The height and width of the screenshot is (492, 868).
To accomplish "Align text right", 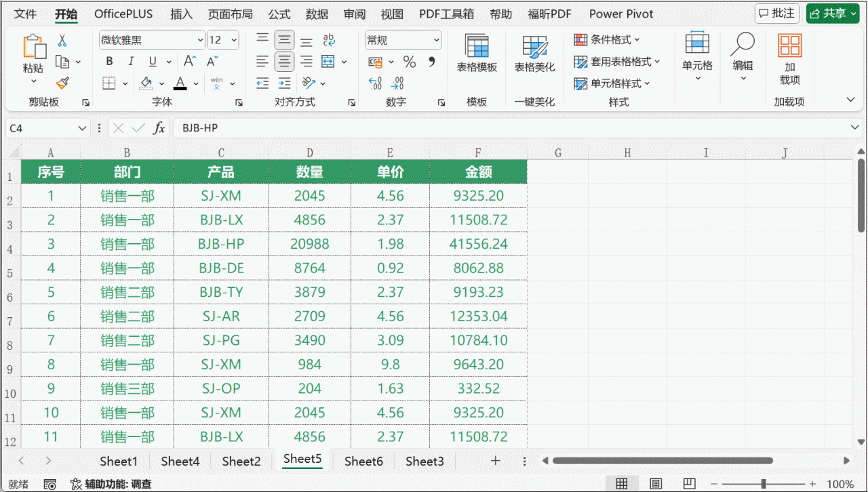I will tap(307, 62).
